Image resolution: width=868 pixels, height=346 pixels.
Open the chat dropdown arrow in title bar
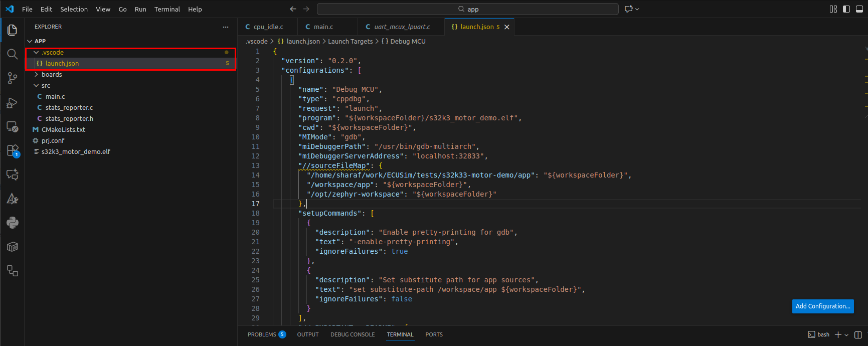pyautogui.click(x=637, y=9)
